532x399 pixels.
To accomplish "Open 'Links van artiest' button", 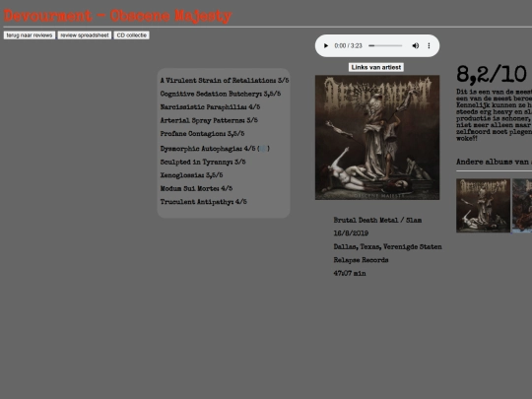I will [x=376, y=67].
